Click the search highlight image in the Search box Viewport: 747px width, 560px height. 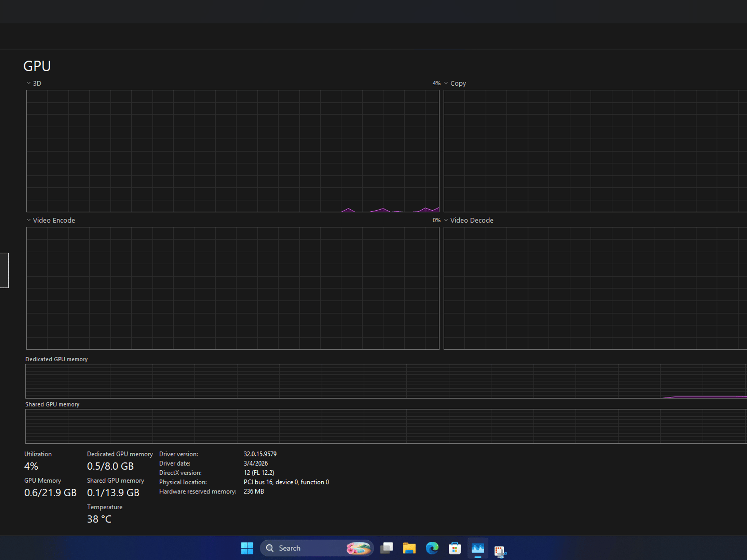tap(358, 548)
